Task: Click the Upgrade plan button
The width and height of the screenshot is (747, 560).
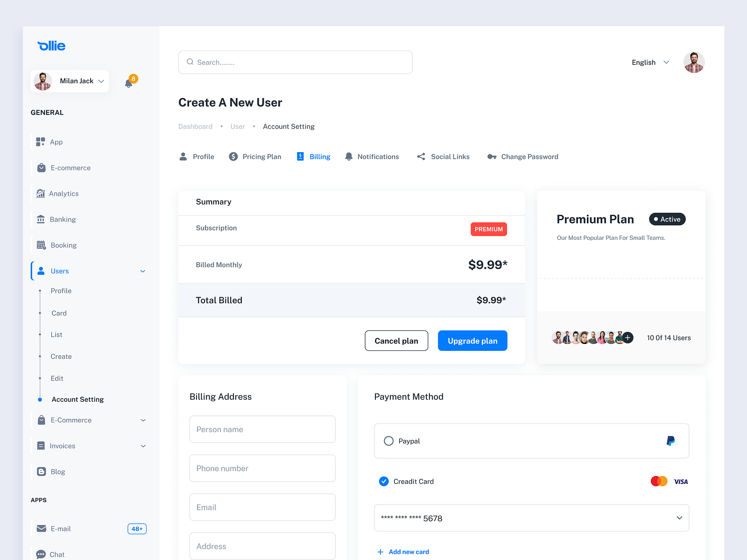Action: pos(472,341)
